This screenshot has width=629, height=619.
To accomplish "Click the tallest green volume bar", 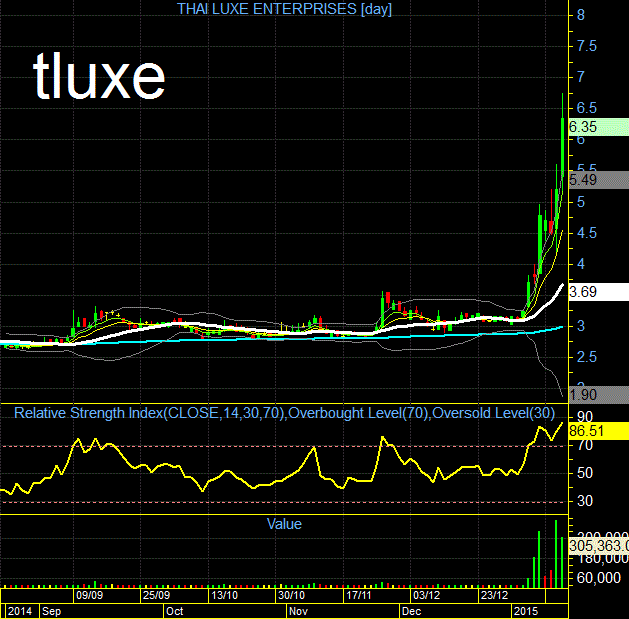I will tap(556, 554).
